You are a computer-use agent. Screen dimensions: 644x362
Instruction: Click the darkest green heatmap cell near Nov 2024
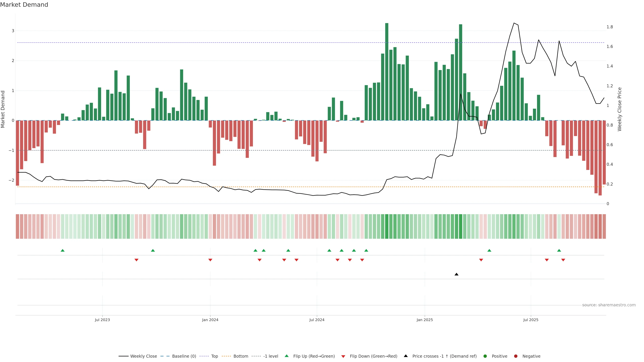point(387,226)
